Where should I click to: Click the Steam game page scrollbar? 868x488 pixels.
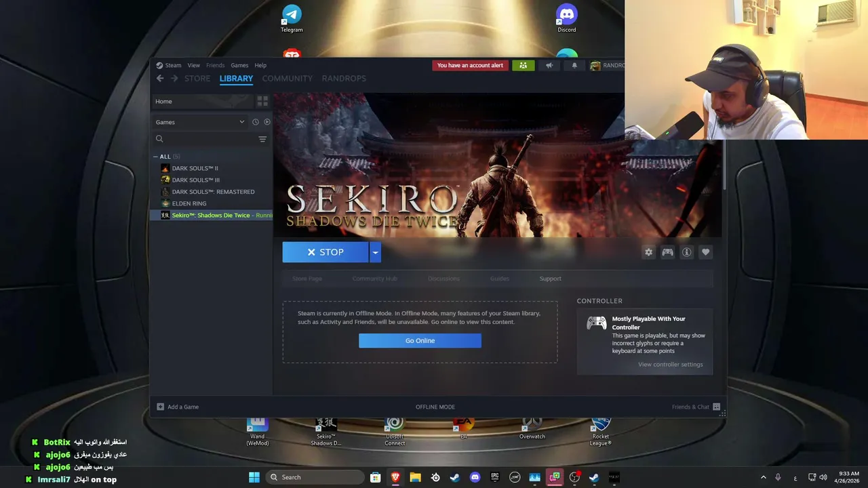tap(724, 166)
